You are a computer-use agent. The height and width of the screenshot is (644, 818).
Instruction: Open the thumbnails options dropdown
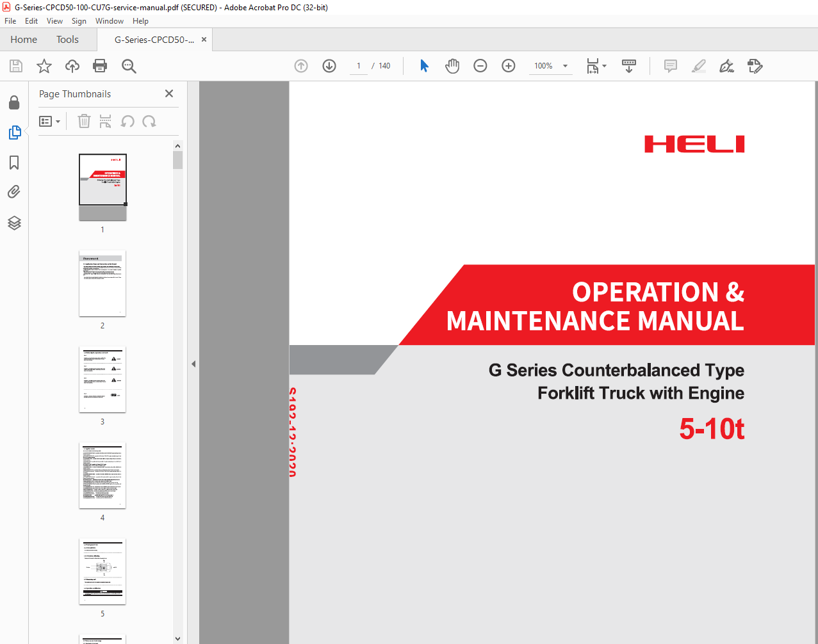[x=50, y=121]
